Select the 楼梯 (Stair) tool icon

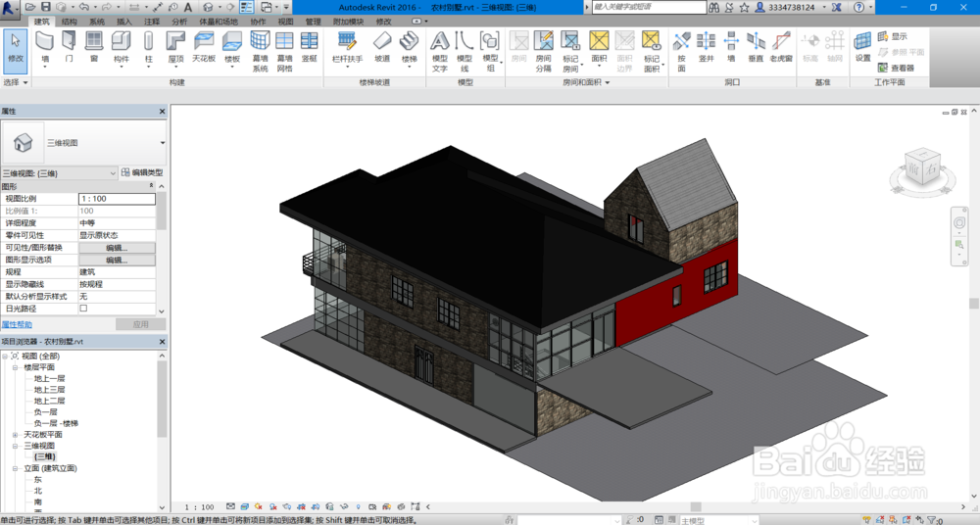click(409, 42)
